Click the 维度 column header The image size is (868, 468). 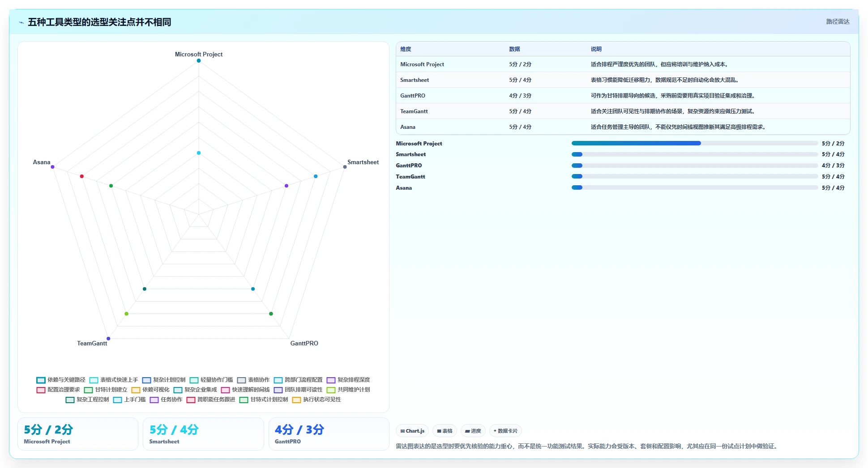pos(406,49)
